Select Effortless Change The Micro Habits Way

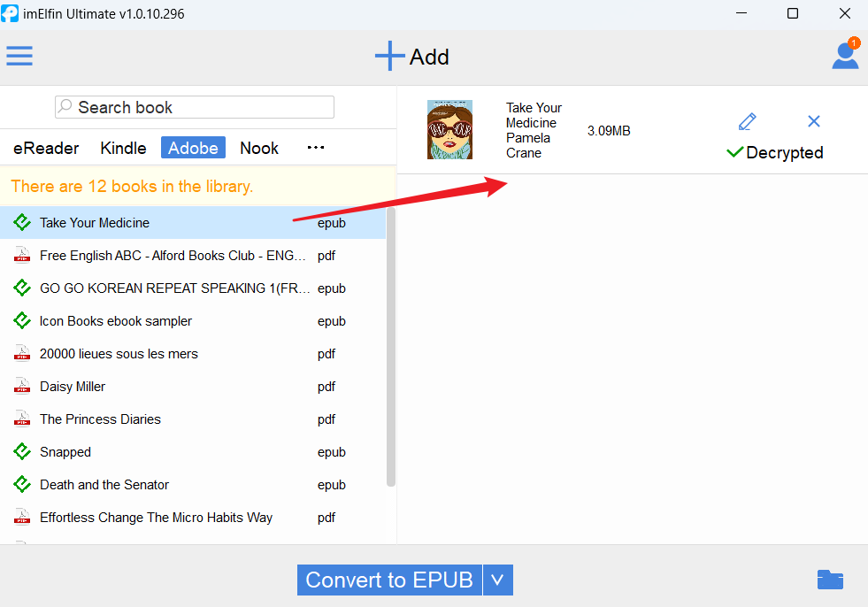(x=193, y=518)
